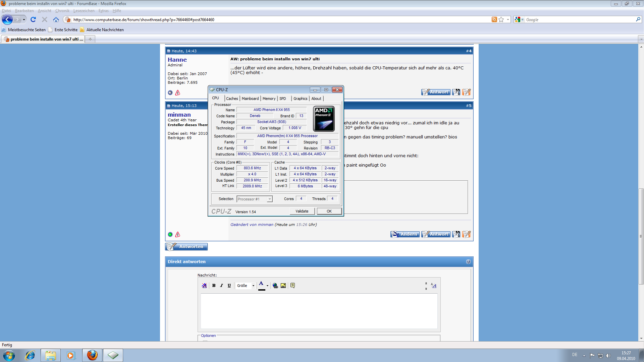Toggle bold formatting in reply editor
This screenshot has width=644, height=362.
214,286
